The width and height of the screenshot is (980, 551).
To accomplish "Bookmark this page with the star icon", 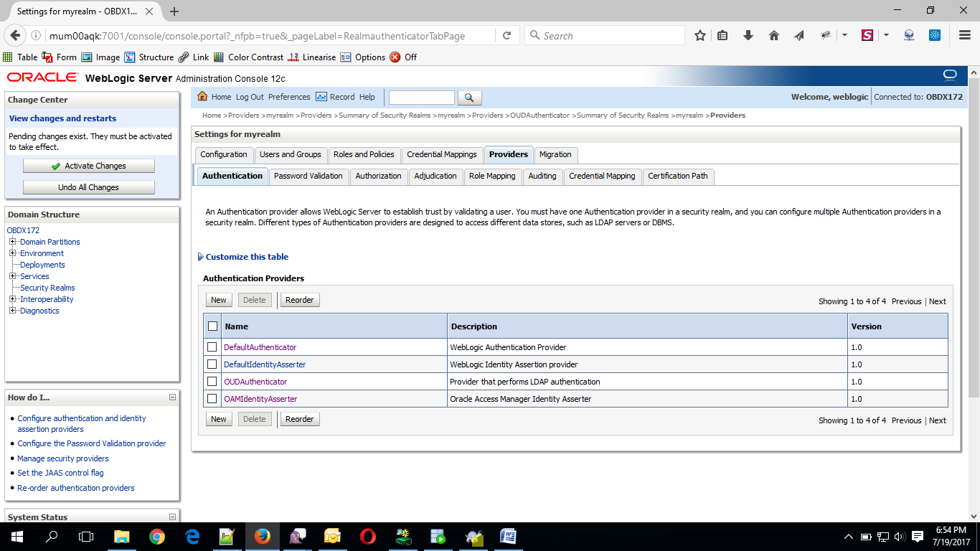I will [x=700, y=35].
